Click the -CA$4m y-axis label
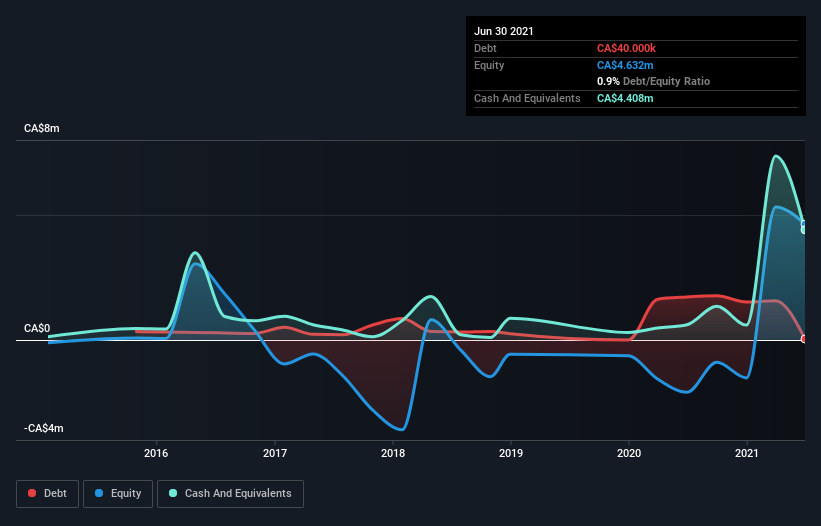Viewport: 821px width, 526px height. tap(43, 428)
